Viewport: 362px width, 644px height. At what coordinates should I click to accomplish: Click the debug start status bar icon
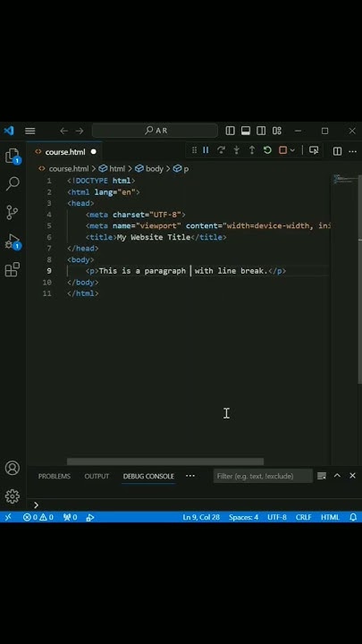point(90,517)
